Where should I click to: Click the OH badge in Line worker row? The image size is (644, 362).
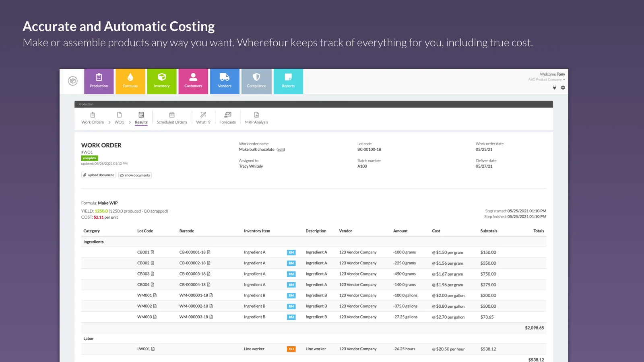[291, 349]
